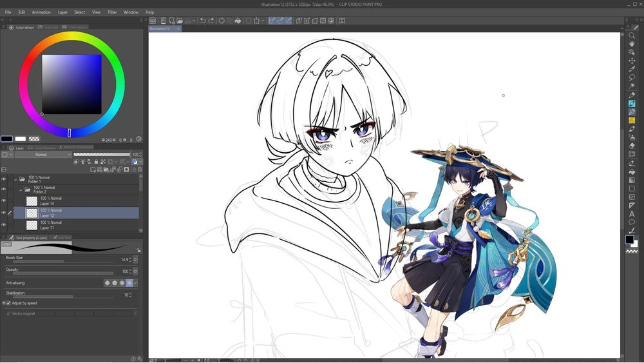Open the Animation menu
The height and width of the screenshot is (363, 644).
click(x=41, y=12)
